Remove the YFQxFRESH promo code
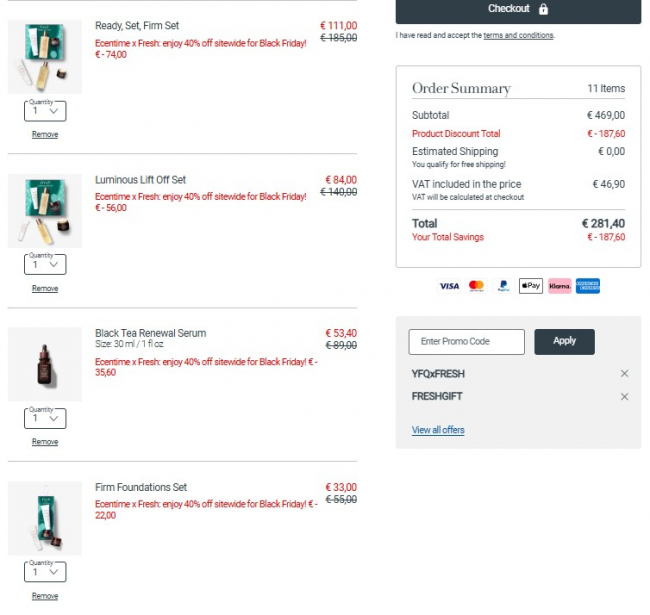650x615 pixels. [624, 374]
